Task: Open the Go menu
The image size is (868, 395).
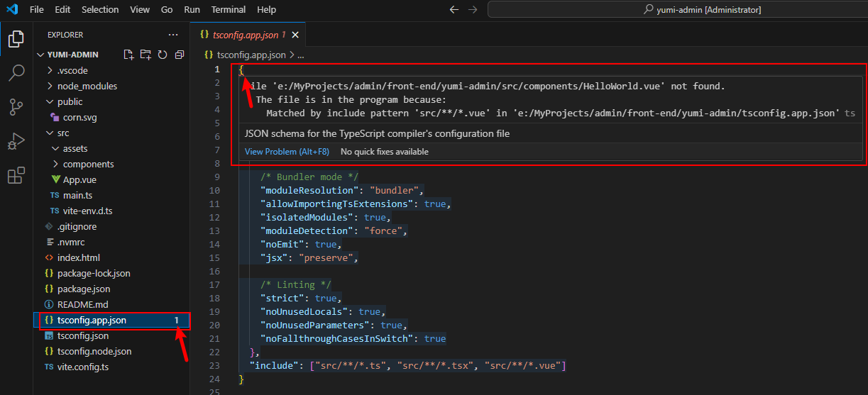Action: [167, 9]
